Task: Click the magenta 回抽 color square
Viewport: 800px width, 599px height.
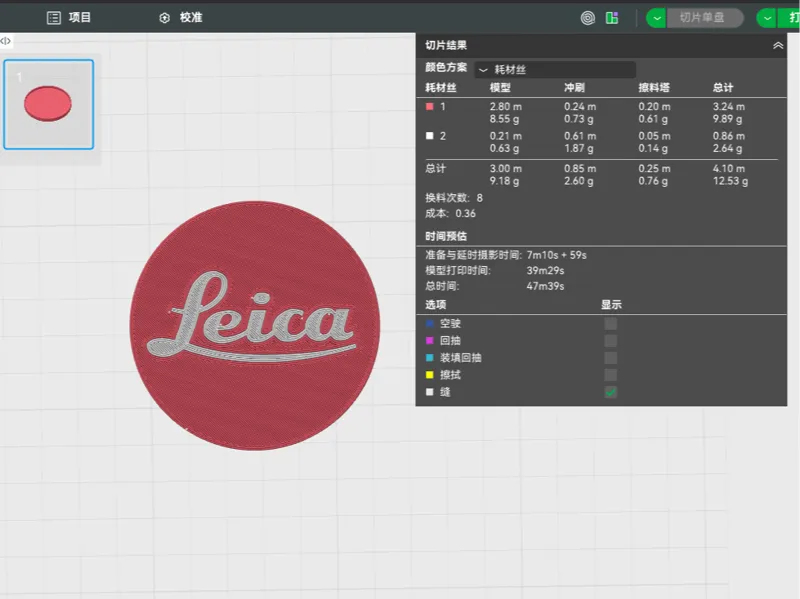Action: pyautogui.click(x=430, y=340)
